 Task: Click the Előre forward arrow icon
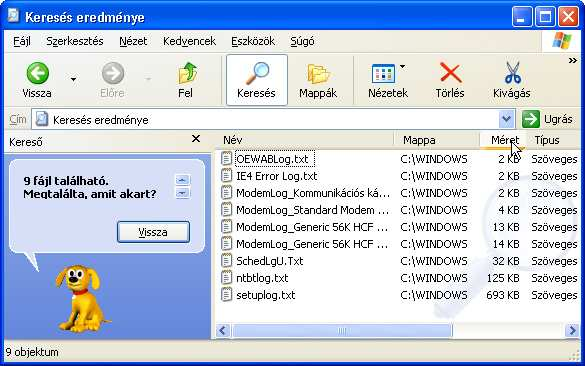click(x=113, y=73)
